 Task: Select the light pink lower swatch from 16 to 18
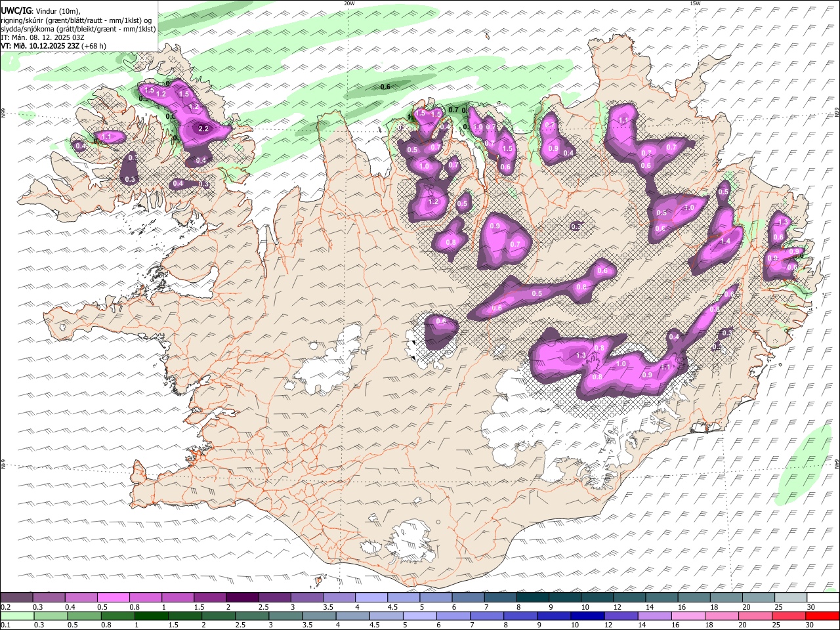click(x=689, y=616)
